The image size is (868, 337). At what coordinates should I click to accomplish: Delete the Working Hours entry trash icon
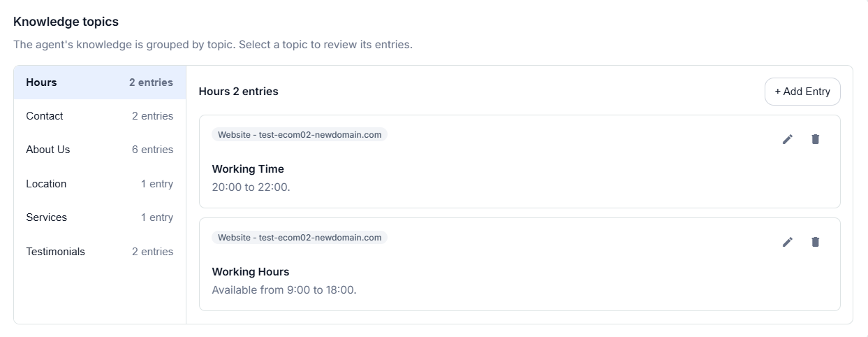coord(815,242)
